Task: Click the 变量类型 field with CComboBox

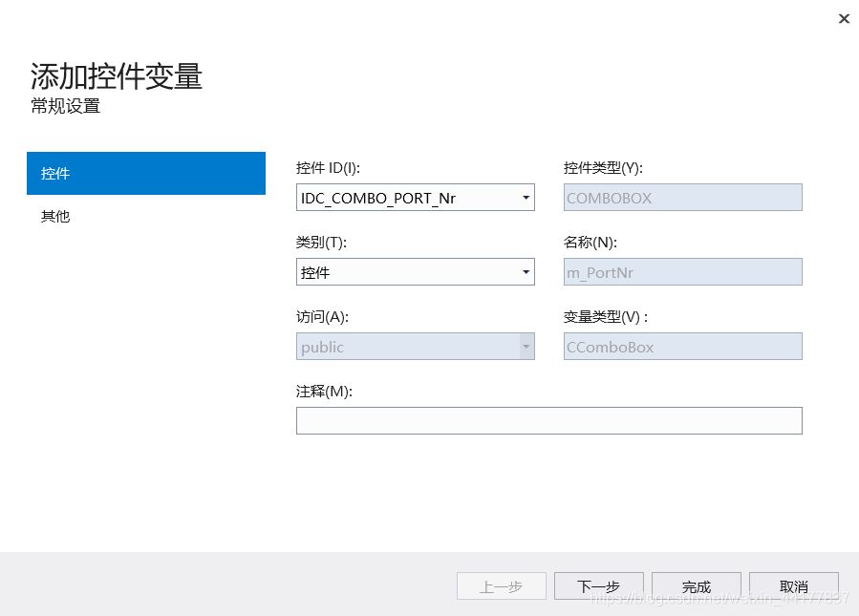Action: pos(682,347)
